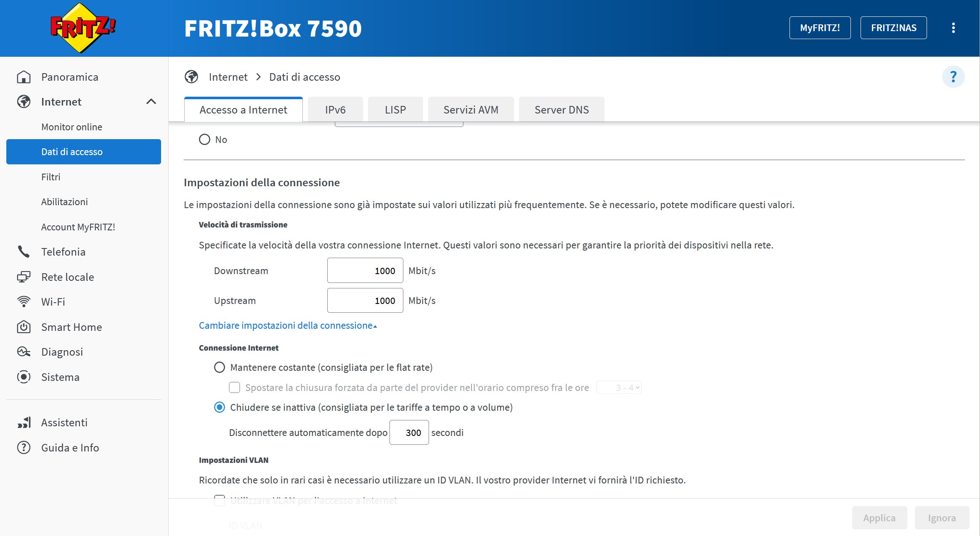Open the three-dot options menu
The height and width of the screenshot is (536, 980).
coord(953,28)
